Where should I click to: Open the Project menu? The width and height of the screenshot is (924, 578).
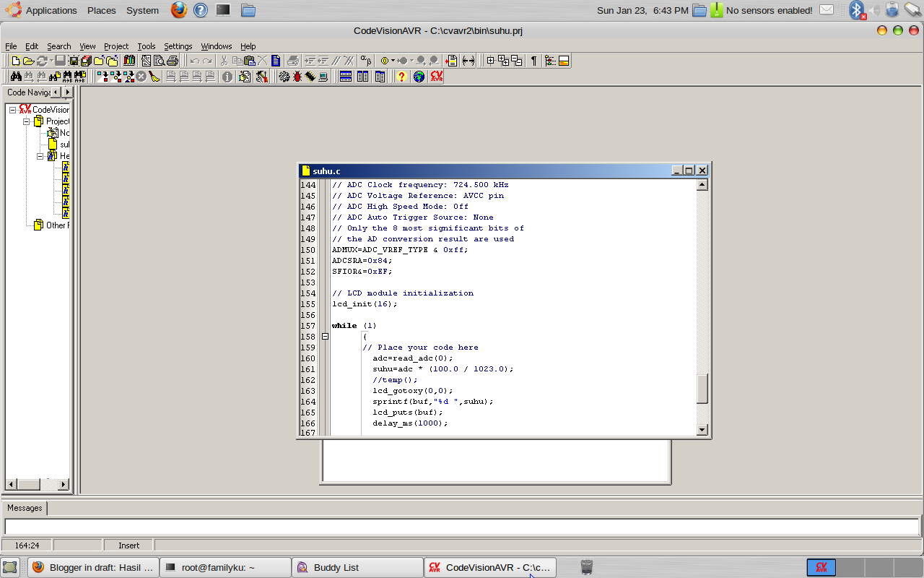coord(115,46)
